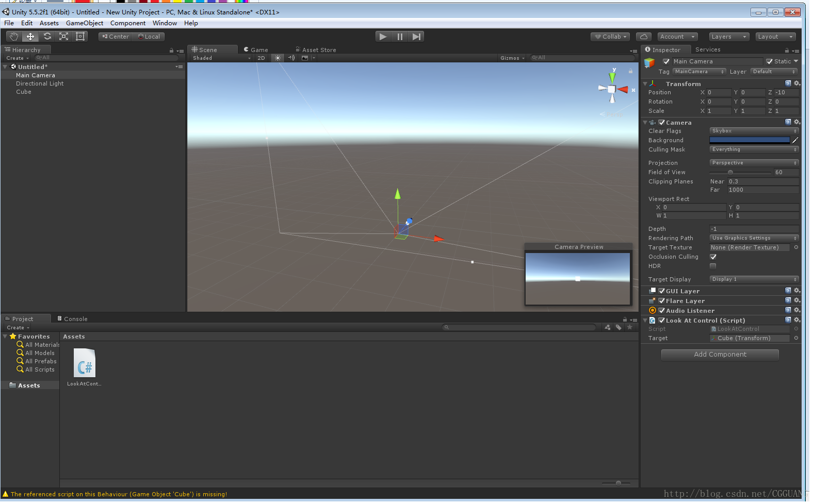
Task: Toggle scene audio speaker icon
Action: [291, 58]
